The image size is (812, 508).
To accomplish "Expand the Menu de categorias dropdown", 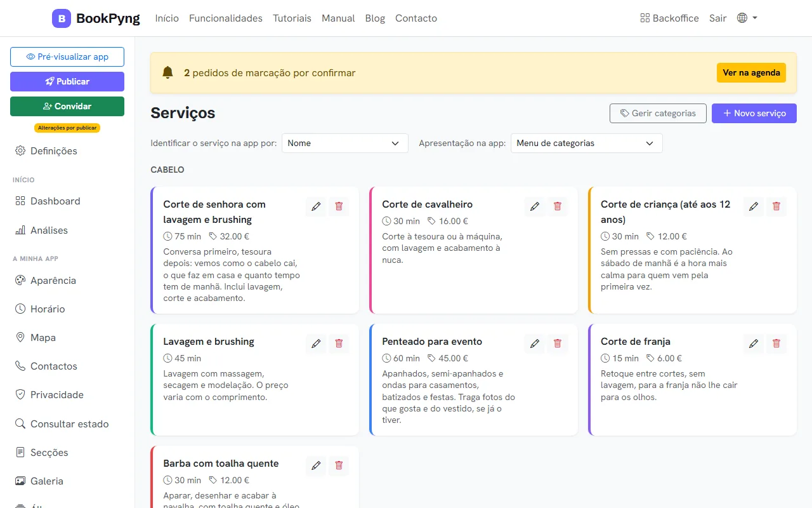I will 587,143.
